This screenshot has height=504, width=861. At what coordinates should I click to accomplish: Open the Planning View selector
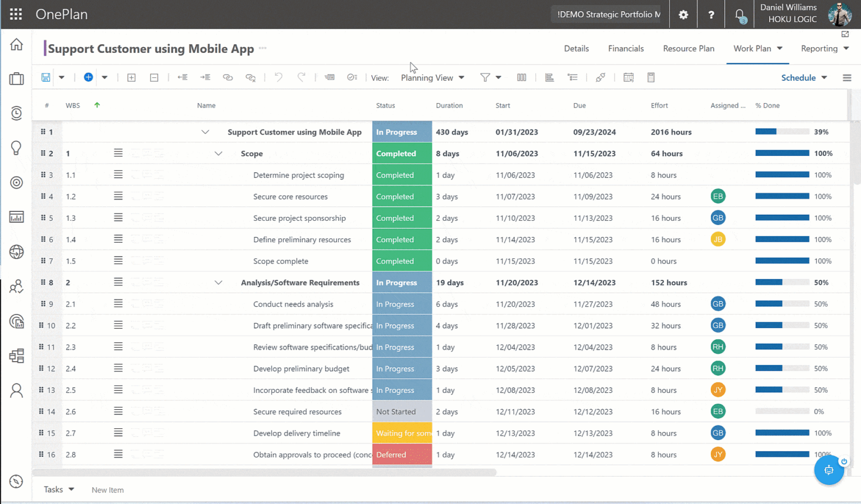click(x=432, y=78)
